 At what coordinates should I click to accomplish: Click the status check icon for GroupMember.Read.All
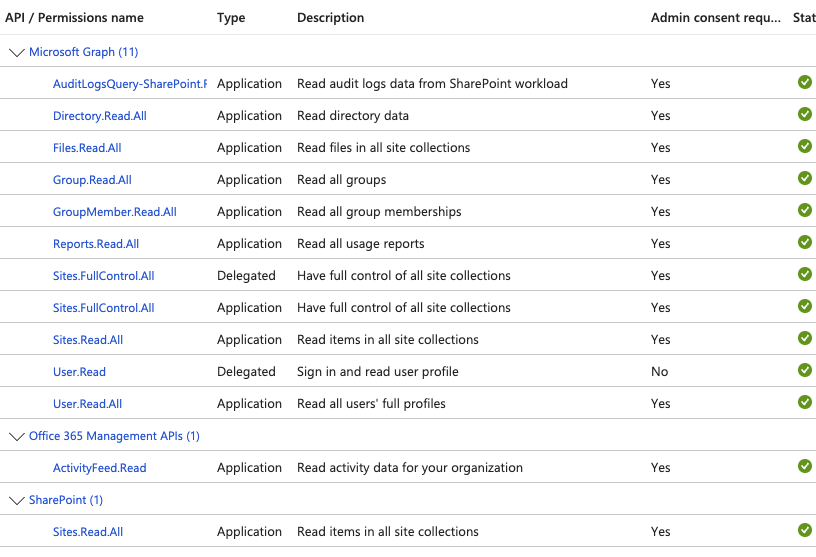(x=805, y=210)
